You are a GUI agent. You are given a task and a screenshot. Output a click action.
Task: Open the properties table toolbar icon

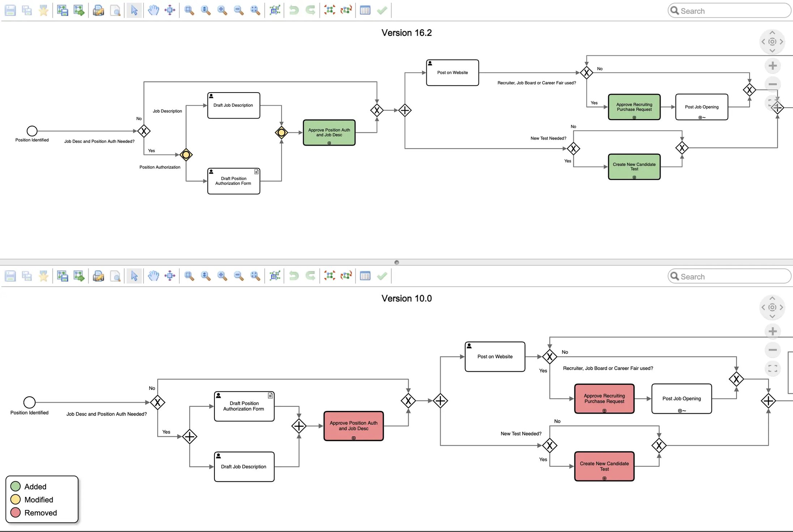click(365, 10)
